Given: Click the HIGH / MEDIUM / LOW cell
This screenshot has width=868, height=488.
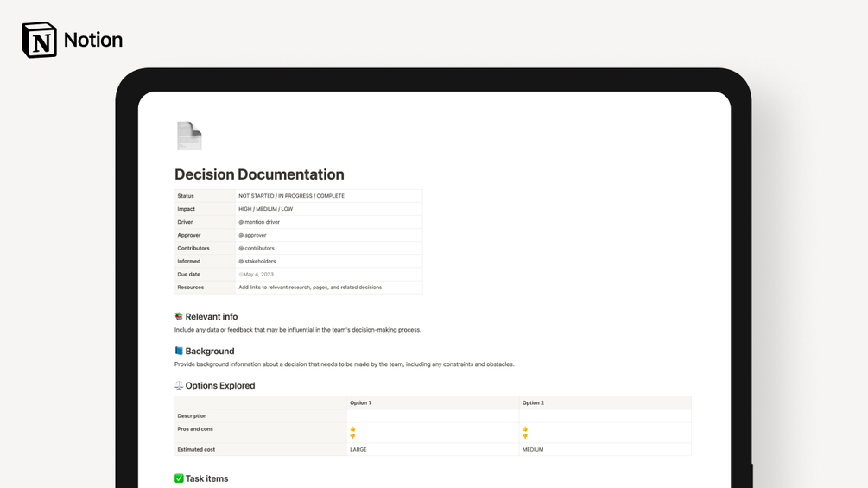Looking at the screenshot, I should (329, 209).
